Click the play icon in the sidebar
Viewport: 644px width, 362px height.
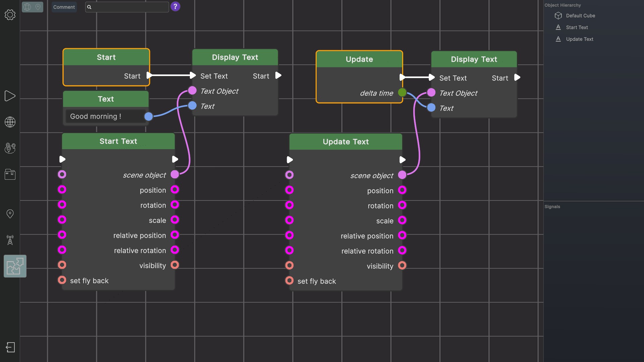[x=10, y=96]
